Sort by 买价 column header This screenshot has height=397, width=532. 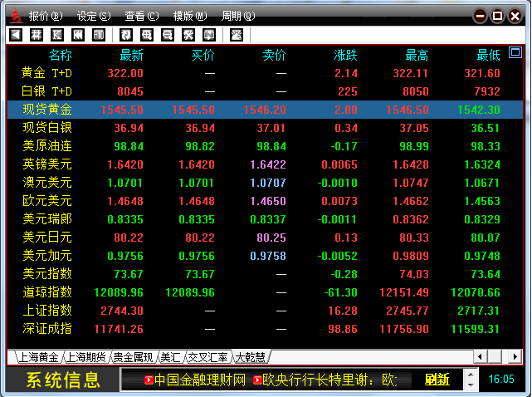tap(203, 55)
